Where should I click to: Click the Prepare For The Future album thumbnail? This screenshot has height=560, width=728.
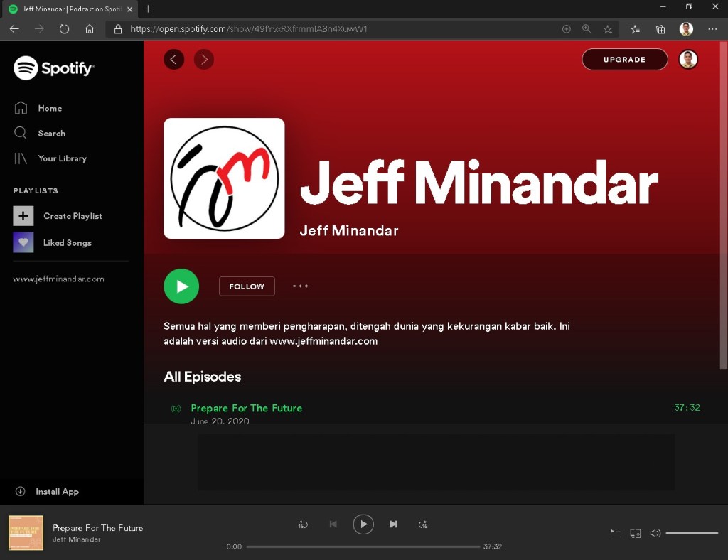point(26,533)
